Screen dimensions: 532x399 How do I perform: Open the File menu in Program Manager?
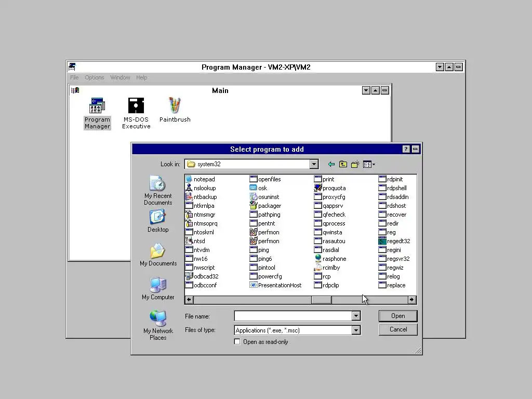(74, 77)
